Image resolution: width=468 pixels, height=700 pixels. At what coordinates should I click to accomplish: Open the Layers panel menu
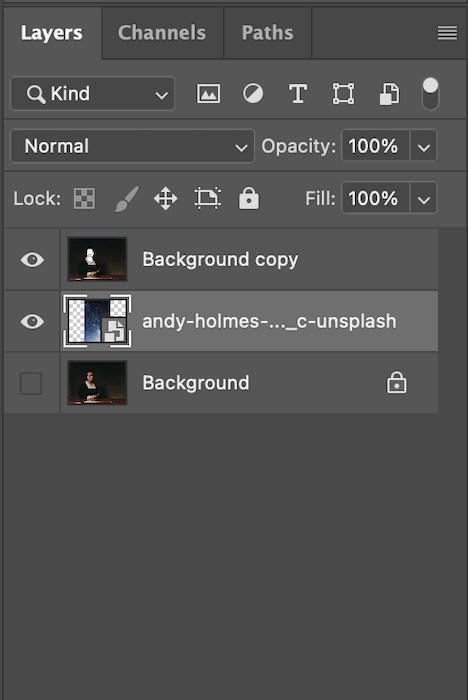point(447,33)
